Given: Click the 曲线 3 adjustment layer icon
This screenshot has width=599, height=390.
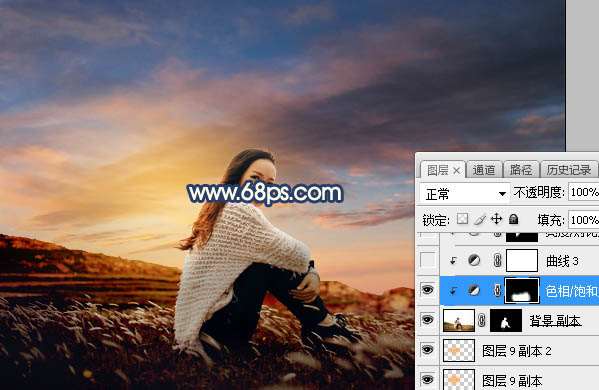Looking at the screenshot, I should pyautogui.click(x=474, y=260).
